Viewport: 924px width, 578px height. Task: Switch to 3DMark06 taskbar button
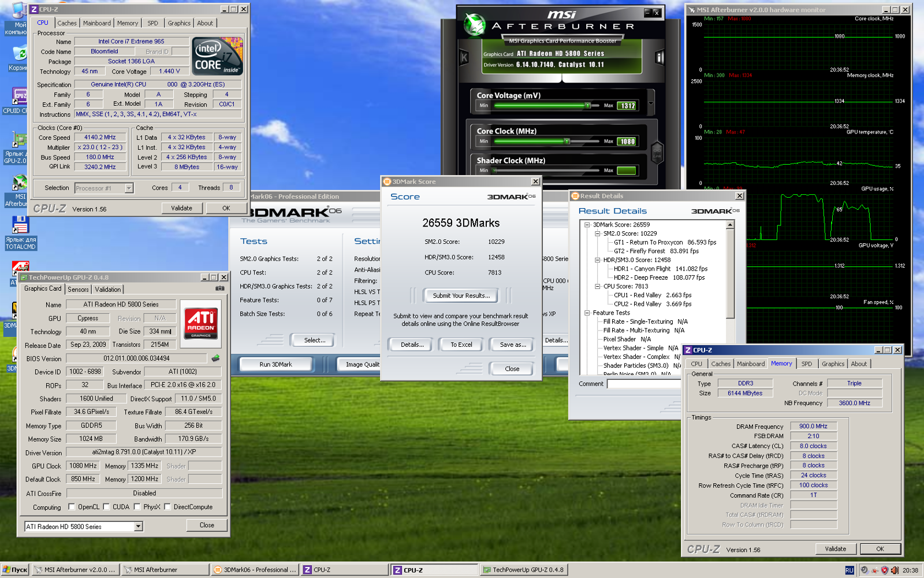click(255, 570)
